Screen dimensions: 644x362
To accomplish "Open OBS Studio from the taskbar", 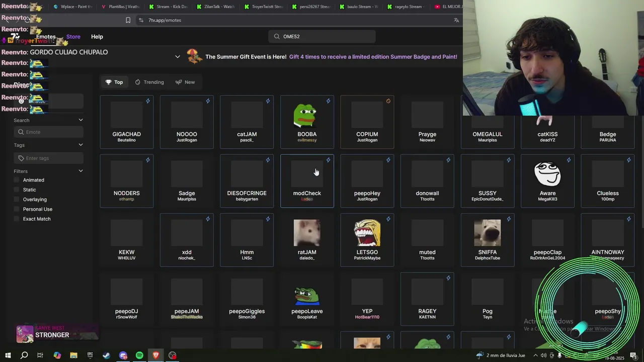I will pyautogui.click(x=173, y=355).
